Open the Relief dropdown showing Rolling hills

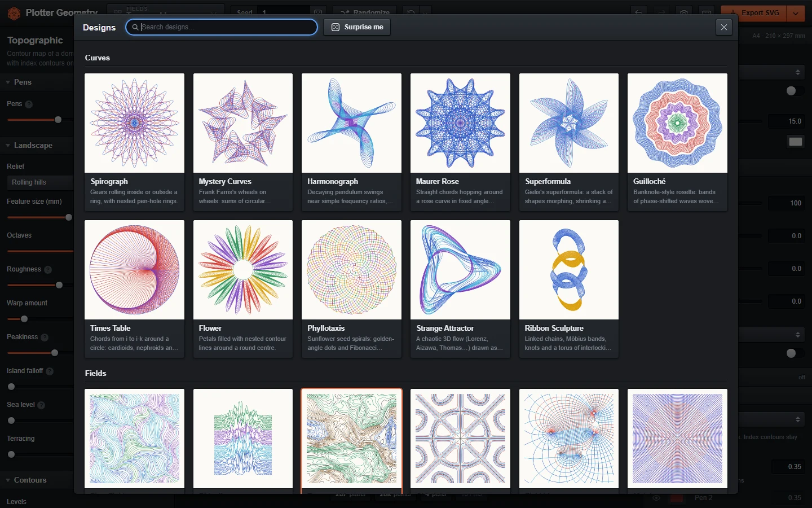(x=40, y=182)
